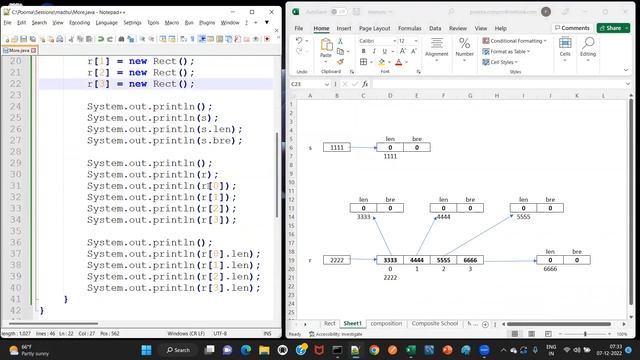Click Excel zoom slider handle

[x=585, y=334]
